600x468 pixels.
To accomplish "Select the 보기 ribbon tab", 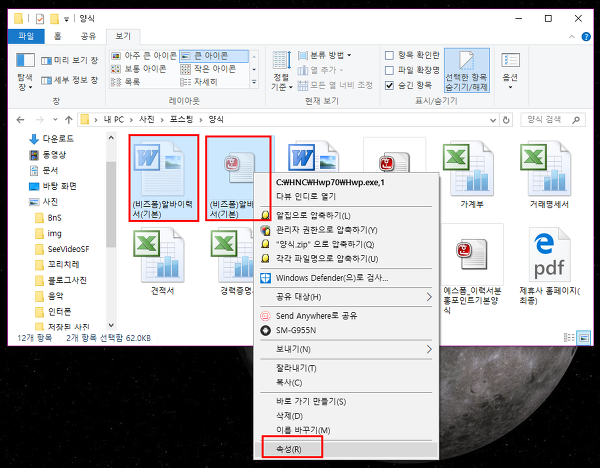I will 123,36.
